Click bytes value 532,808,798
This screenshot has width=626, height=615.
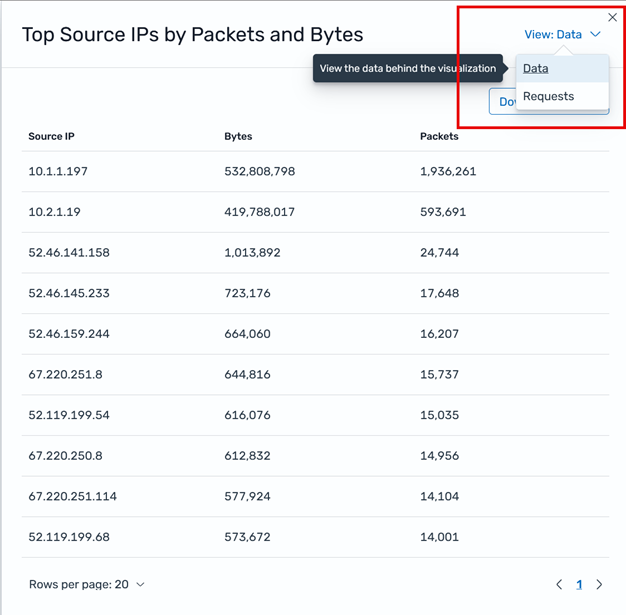click(x=260, y=171)
